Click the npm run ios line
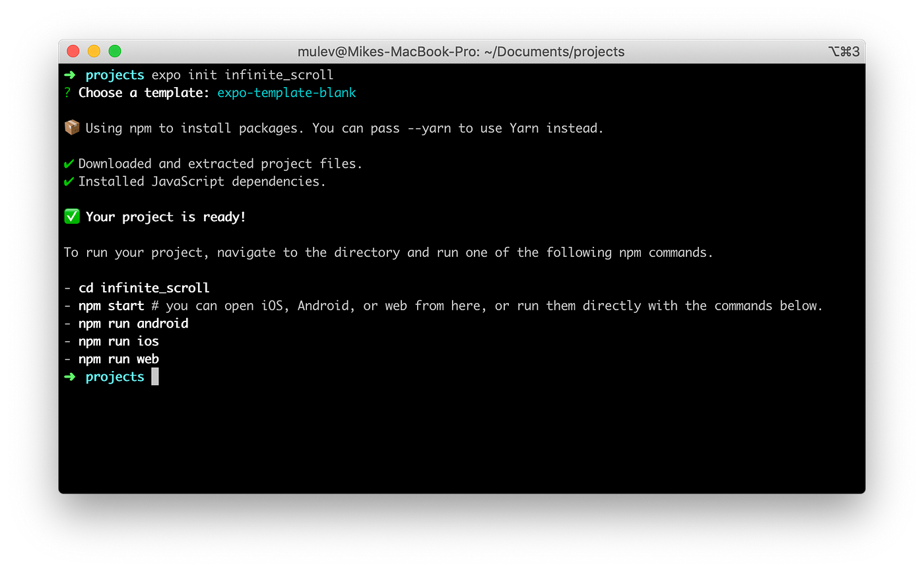Screen dimensions: 924x571 tap(118, 341)
